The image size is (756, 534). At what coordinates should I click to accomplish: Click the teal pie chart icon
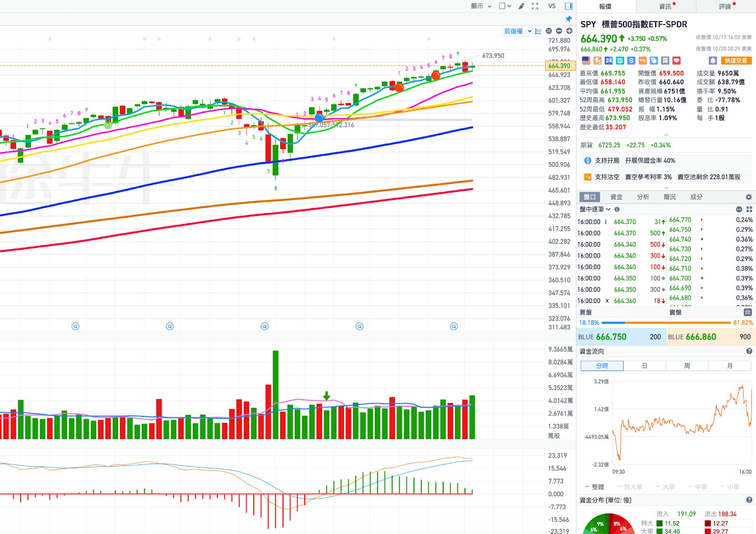pyautogui.click(x=620, y=60)
